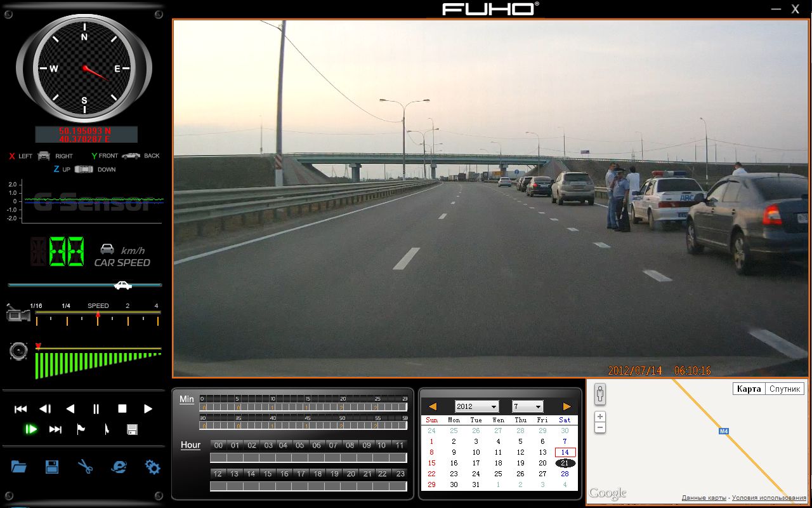Click the white flag marker icon
Image resolution: width=812 pixels, height=508 pixels.
point(81,430)
